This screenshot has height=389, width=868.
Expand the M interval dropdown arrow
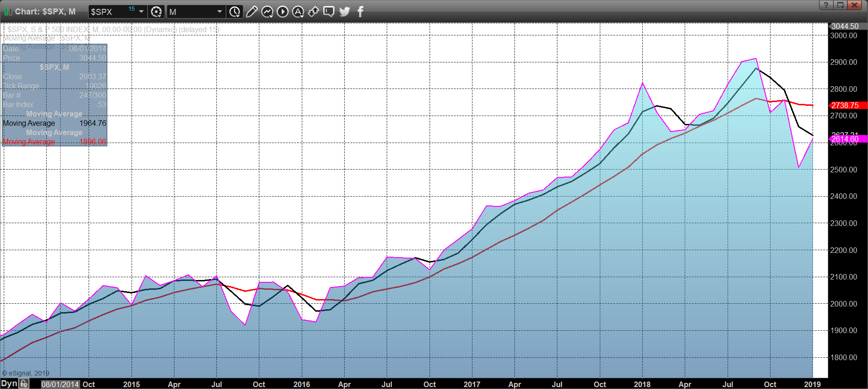pyautogui.click(x=219, y=12)
